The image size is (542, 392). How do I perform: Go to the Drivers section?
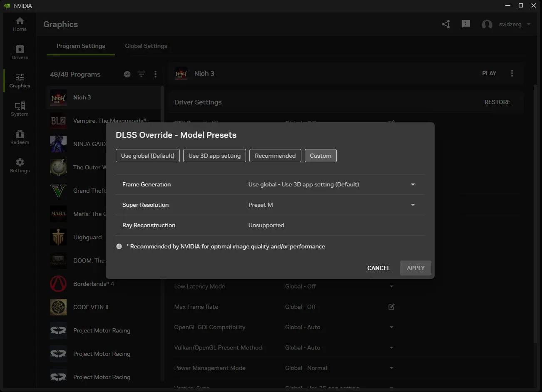pyautogui.click(x=20, y=52)
